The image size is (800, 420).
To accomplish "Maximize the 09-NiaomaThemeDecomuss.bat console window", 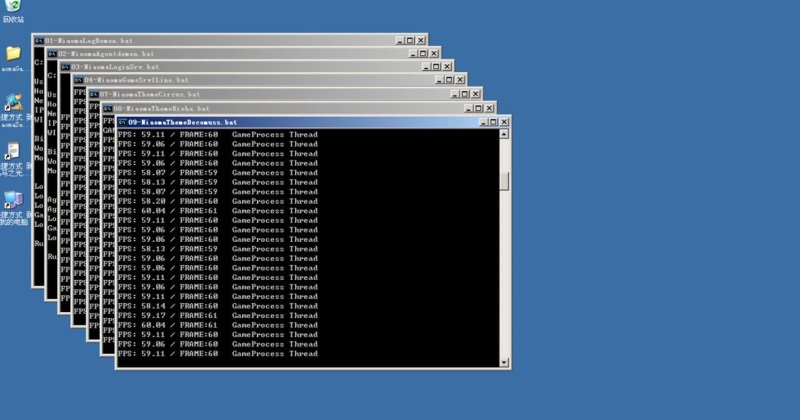I will pos(491,121).
